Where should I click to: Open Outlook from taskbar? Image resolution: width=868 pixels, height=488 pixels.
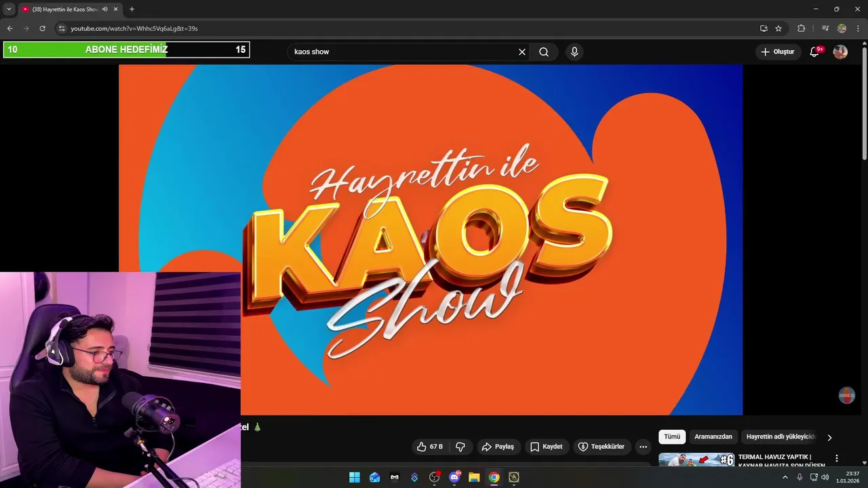tap(374, 477)
